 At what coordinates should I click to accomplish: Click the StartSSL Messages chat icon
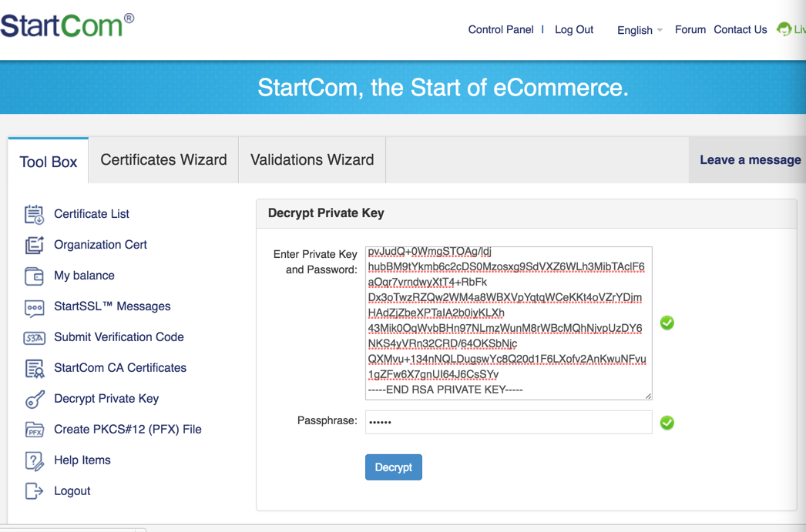(x=35, y=308)
